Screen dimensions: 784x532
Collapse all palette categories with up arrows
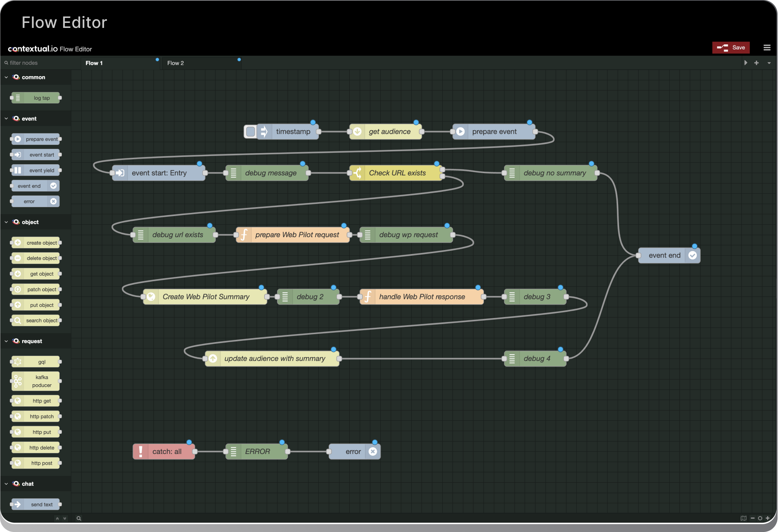(x=57, y=518)
